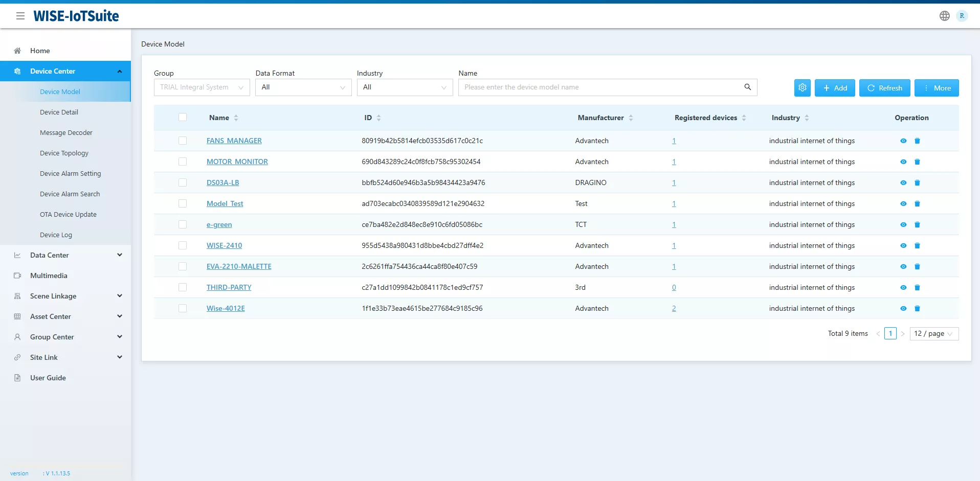View details eye icon for WISE-2410
980x481 pixels.
pyautogui.click(x=903, y=246)
